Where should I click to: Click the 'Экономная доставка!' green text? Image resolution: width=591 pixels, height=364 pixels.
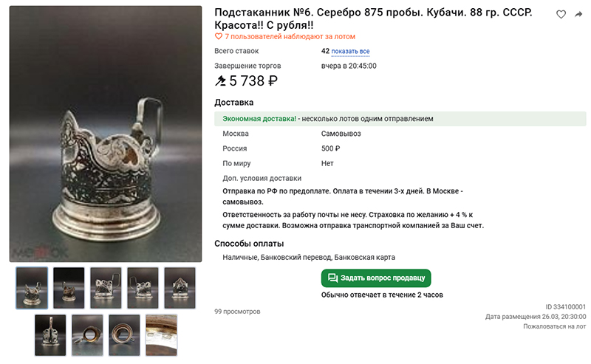click(x=259, y=119)
